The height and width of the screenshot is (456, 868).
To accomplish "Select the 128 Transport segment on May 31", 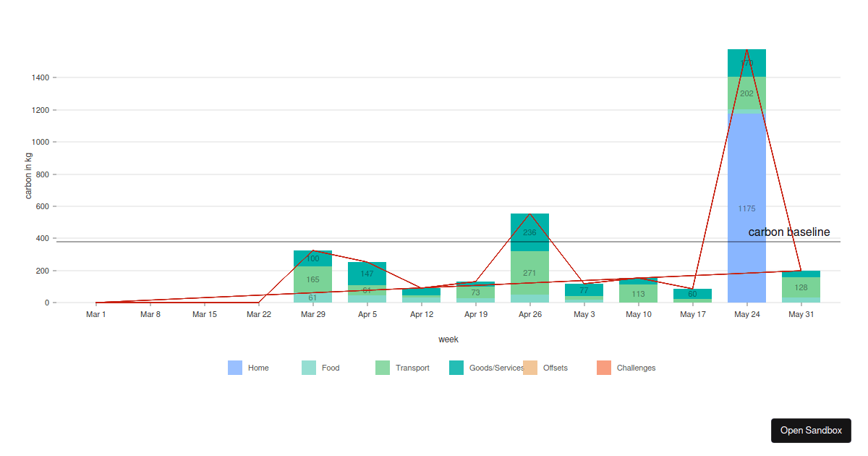I will click(801, 287).
